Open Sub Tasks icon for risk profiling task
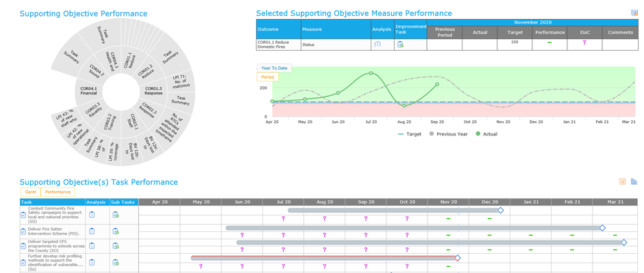The image size is (644, 273). (x=116, y=262)
